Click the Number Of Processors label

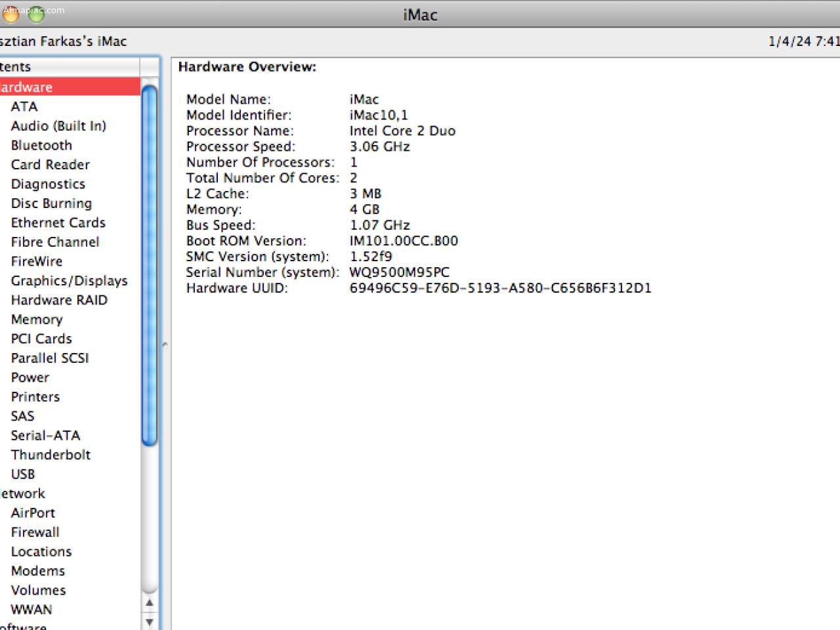click(x=261, y=163)
